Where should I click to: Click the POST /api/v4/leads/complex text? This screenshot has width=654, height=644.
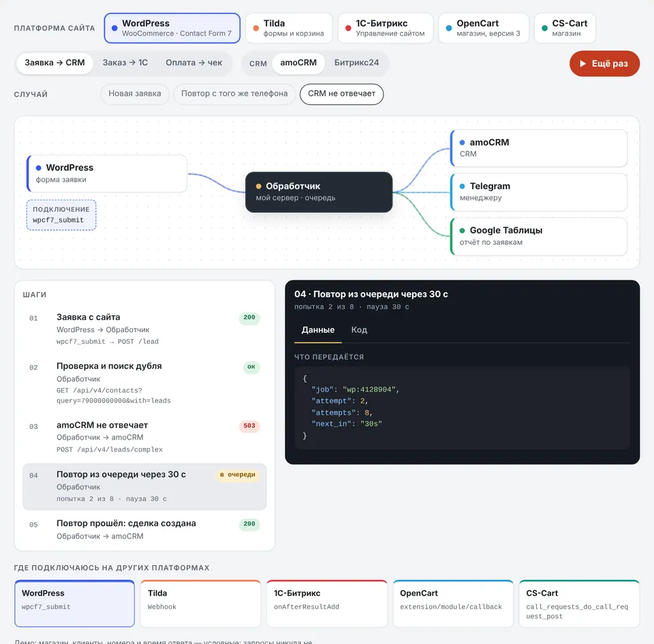[x=110, y=450]
